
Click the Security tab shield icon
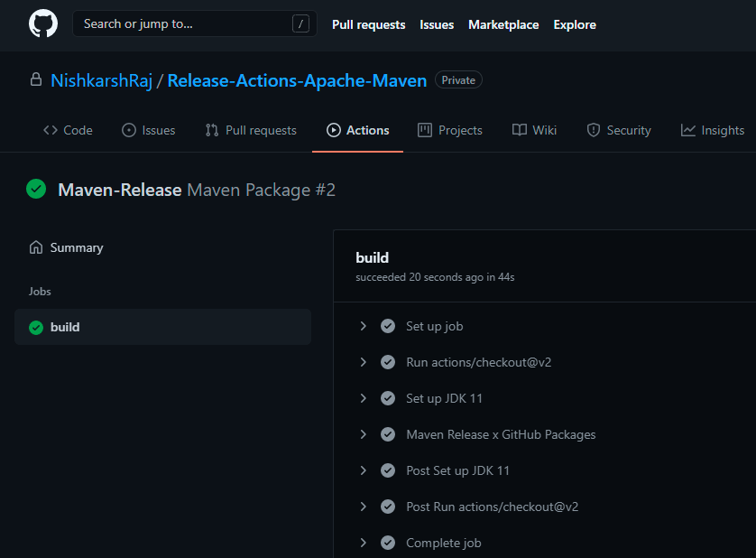[593, 130]
